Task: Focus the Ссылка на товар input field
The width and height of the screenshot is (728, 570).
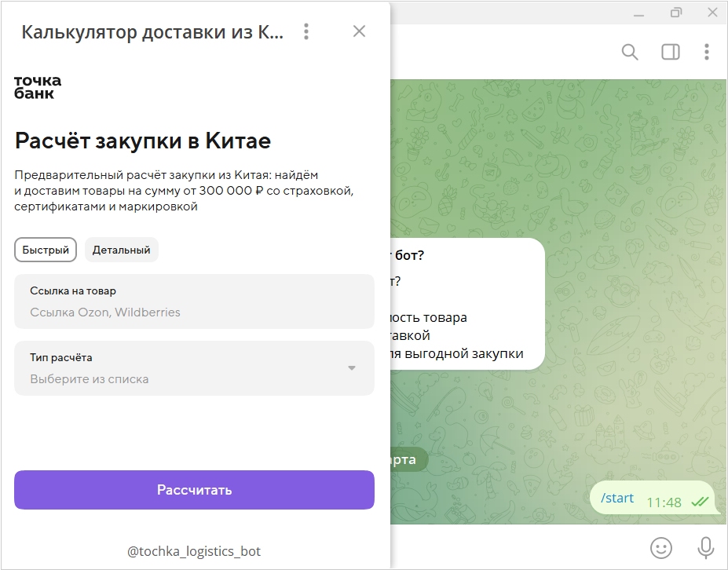Action: coord(194,312)
